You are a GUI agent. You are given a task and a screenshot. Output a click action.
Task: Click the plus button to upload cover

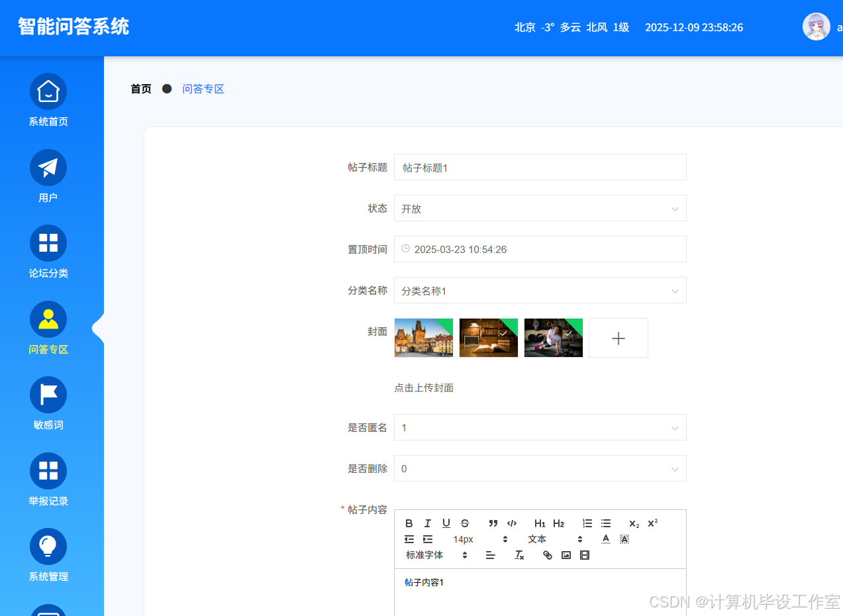point(619,338)
